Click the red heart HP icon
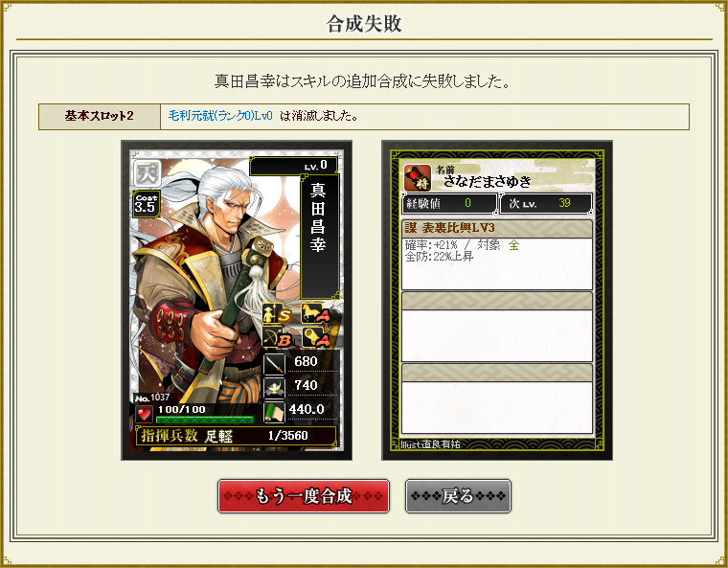Viewport: 728px width, 568px height. (x=144, y=414)
